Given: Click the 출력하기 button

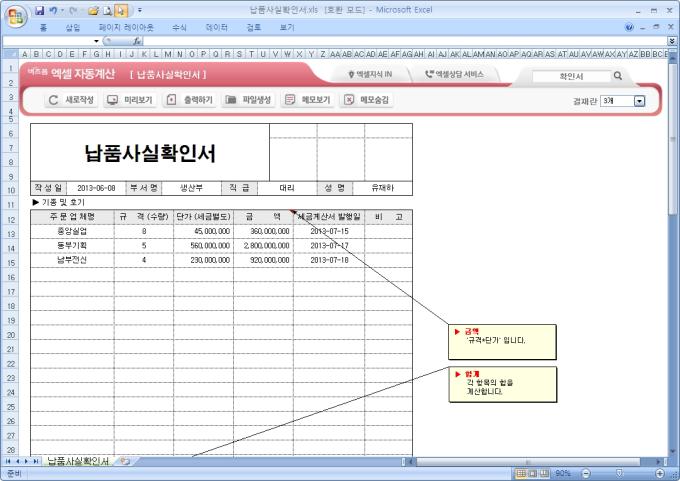Looking at the screenshot, I should pyautogui.click(x=190, y=100).
